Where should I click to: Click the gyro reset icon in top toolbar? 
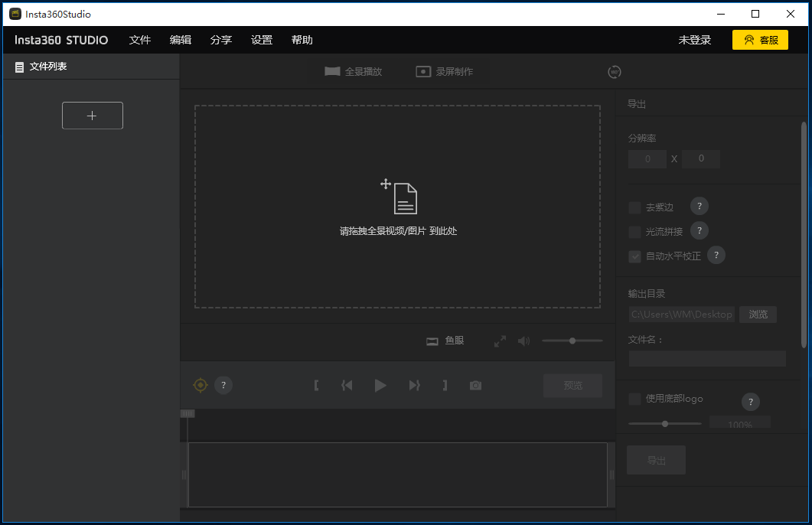coord(614,72)
